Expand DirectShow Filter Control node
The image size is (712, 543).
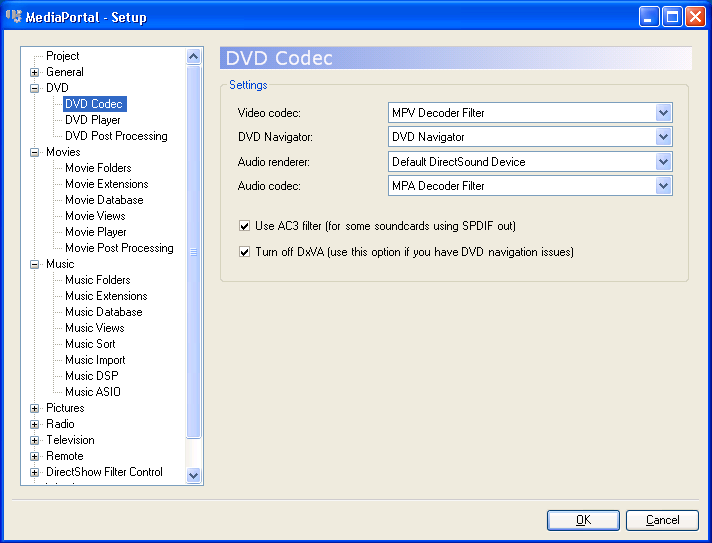35,472
